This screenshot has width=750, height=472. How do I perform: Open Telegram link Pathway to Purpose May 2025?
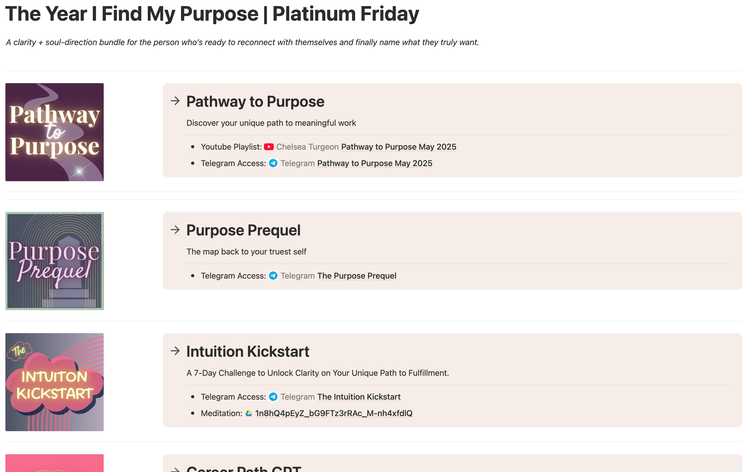coord(374,163)
